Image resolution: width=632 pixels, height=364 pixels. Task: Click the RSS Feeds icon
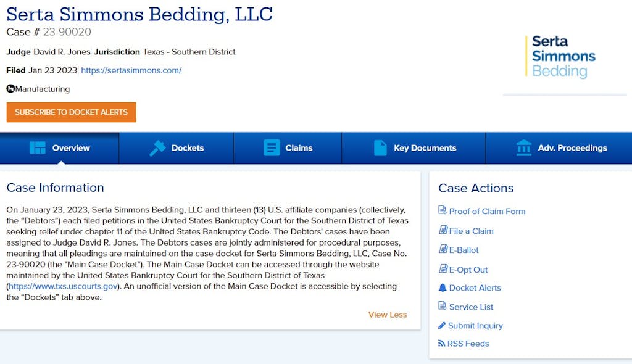441,344
